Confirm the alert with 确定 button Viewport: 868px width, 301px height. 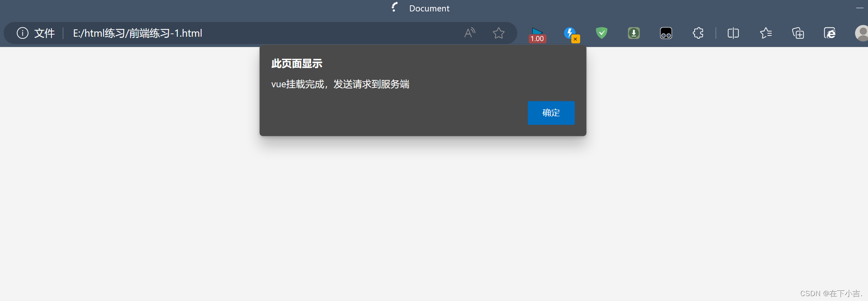(551, 113)
